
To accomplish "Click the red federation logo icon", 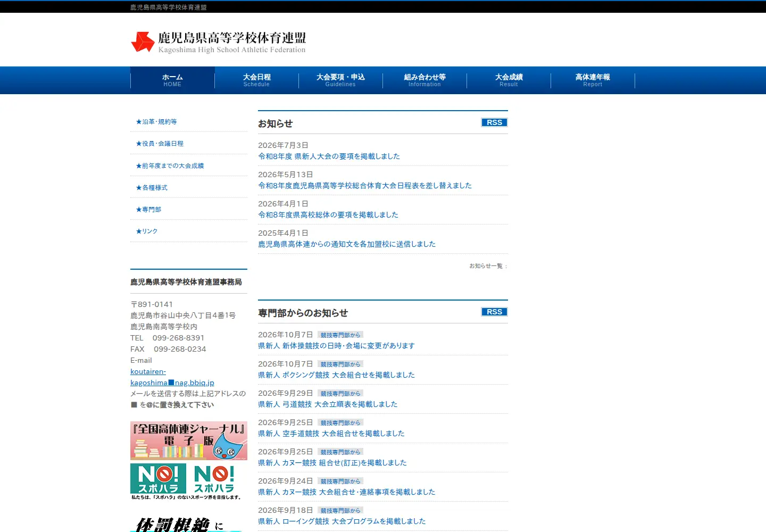I will (143, 42).
